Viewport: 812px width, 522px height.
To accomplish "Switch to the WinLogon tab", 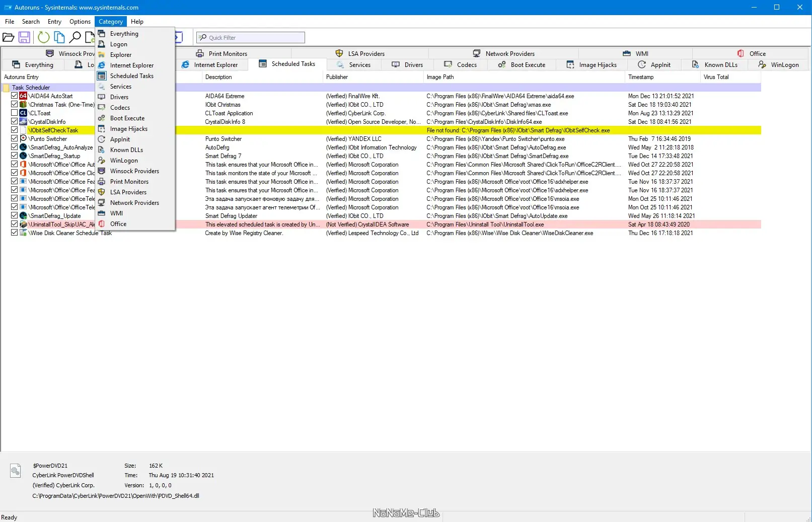I will (778, 65).
